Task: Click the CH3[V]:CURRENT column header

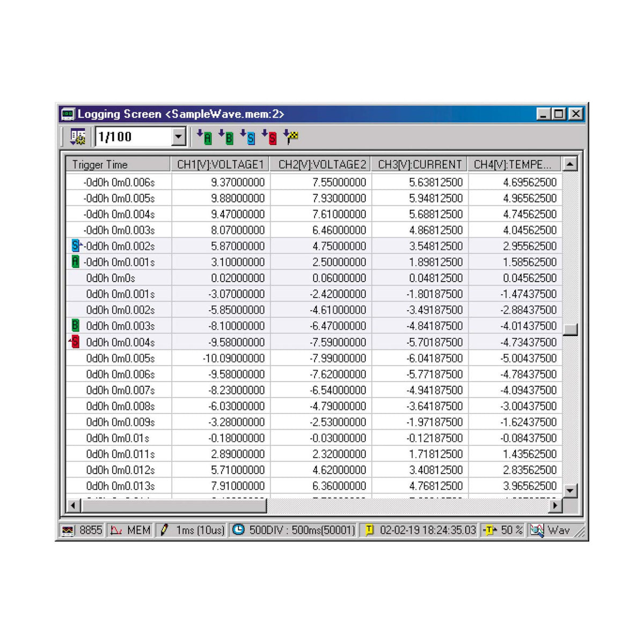Action: 419,164
